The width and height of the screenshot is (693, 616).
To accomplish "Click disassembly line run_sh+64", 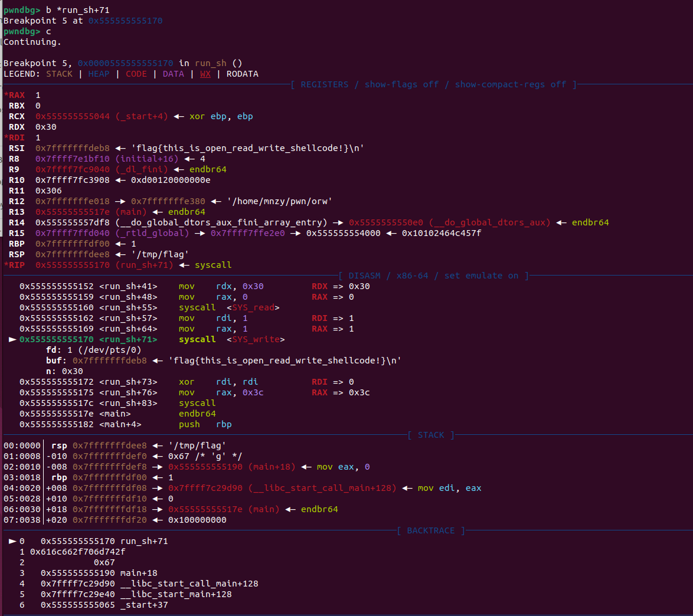I will click(x=187, y=328).
